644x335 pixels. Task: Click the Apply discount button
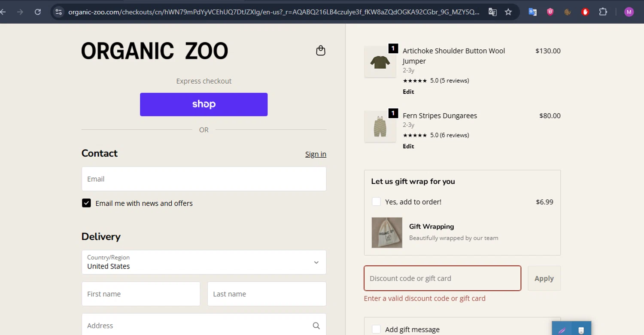click(544, 278)
